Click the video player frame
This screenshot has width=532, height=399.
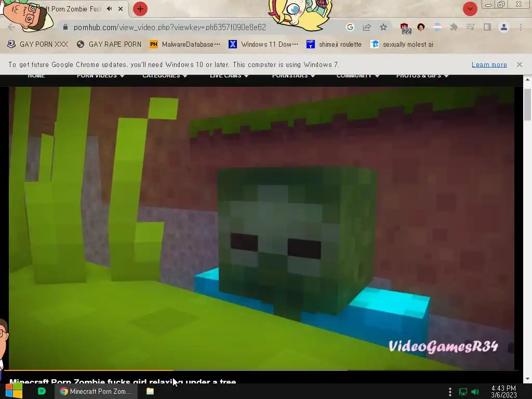261,228
